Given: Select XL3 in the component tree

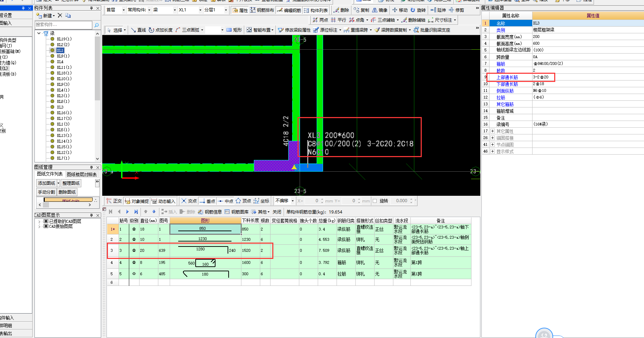Looking at the screenshot, I should [60, 107].
